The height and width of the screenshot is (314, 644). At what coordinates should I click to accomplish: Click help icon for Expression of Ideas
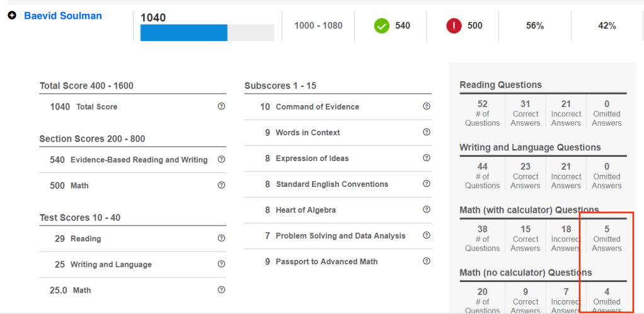point(427,158)
